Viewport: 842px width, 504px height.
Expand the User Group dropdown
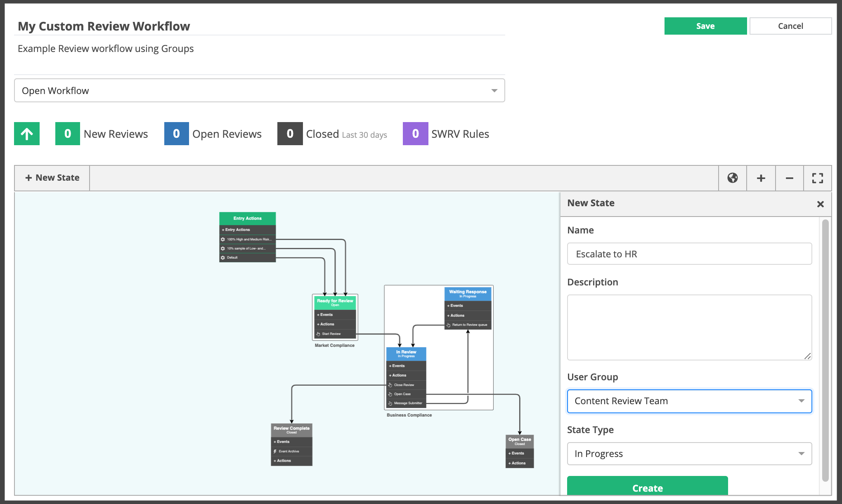[689, 401]
